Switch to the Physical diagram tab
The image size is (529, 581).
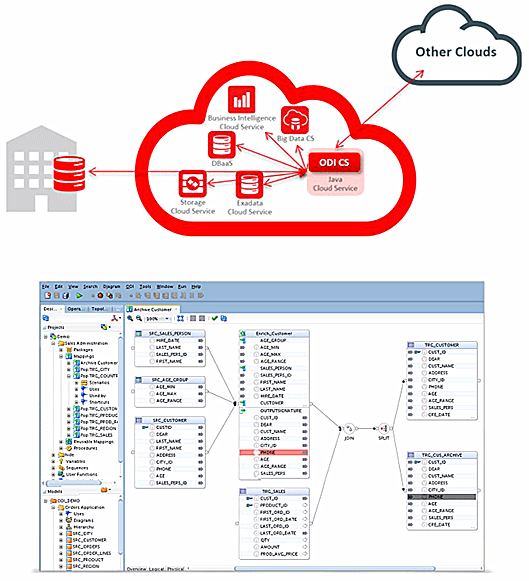(x=176, y=569)
